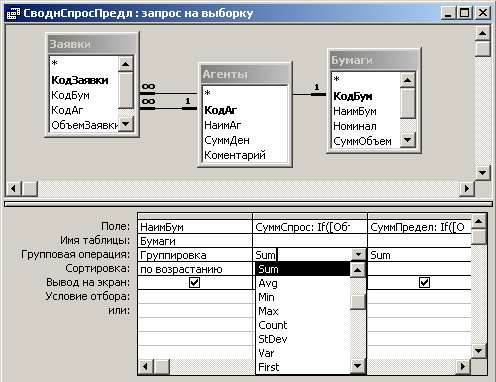Screen dimensions: 496x382
Task: Click the design grid scroll down arrow
Action: (x=479, y=350)
